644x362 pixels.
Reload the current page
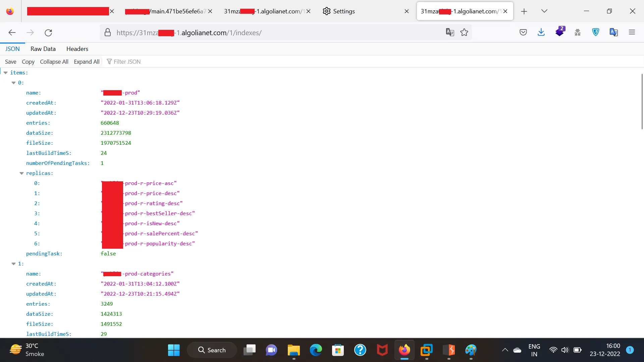tap(48, 33)
